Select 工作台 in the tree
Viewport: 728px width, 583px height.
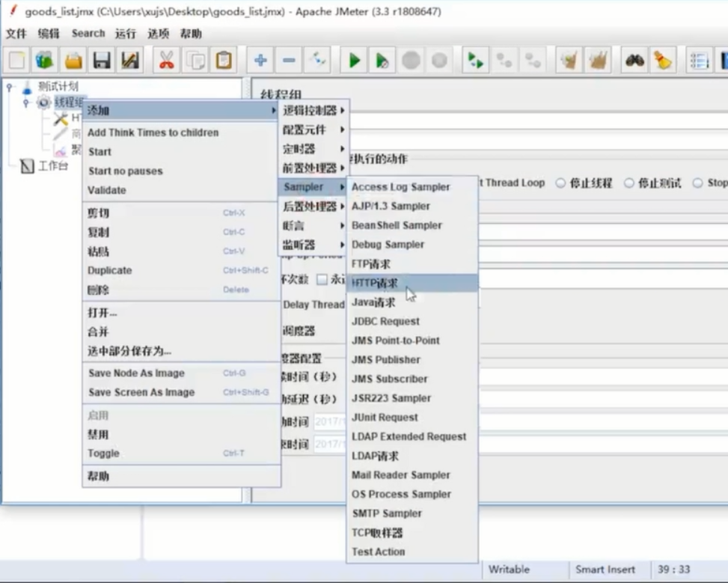point(52,166)
